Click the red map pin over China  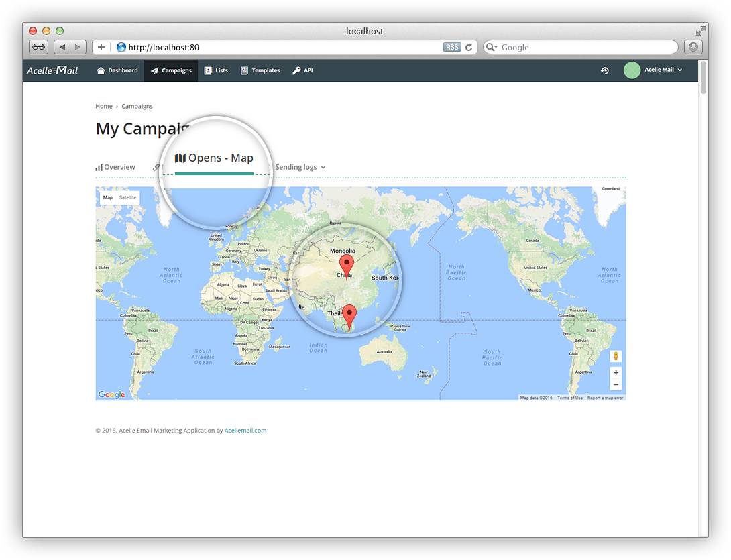[346, 266]
